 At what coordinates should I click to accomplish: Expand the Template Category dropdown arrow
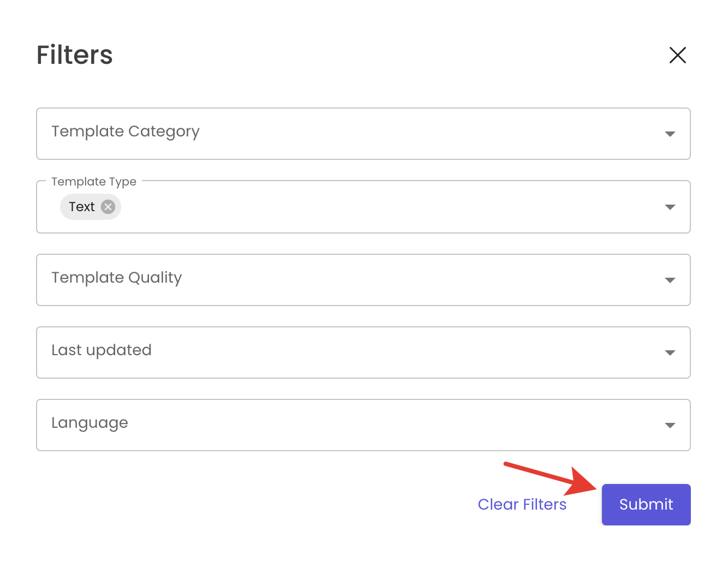[x=670, y=134]
